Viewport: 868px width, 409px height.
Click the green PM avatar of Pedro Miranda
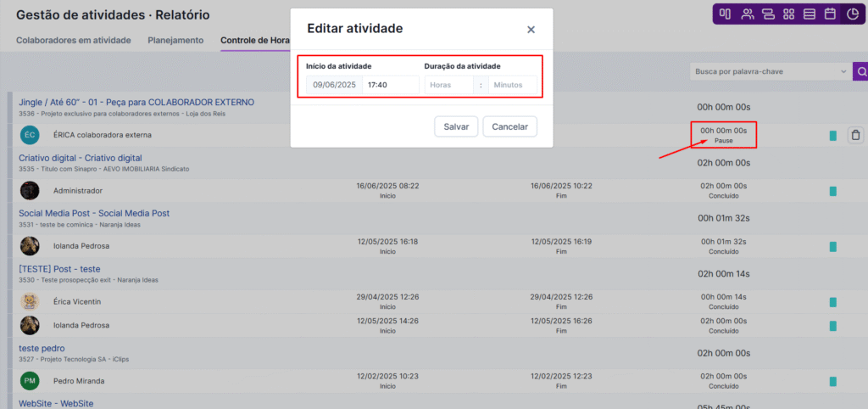click(30, 381)
